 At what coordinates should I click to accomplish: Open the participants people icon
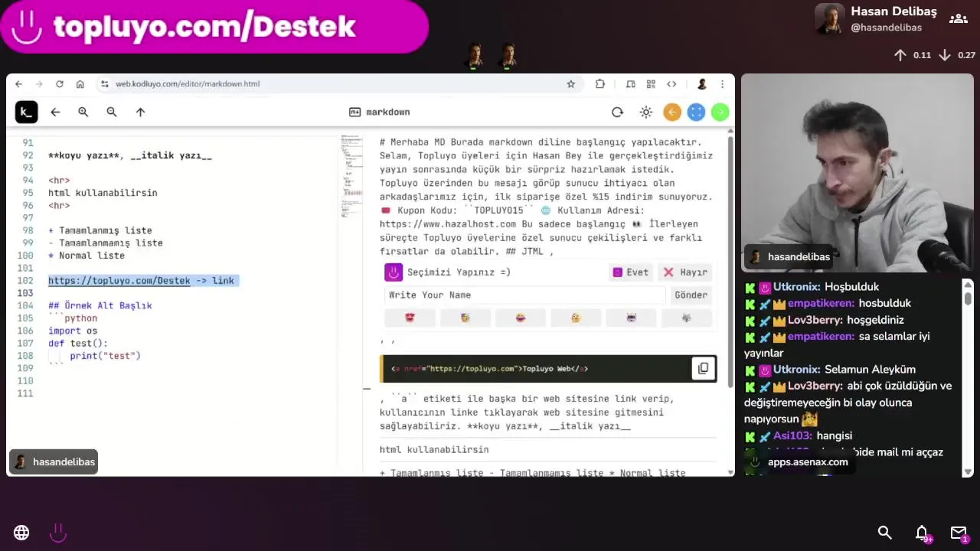(x=958, y=19)
